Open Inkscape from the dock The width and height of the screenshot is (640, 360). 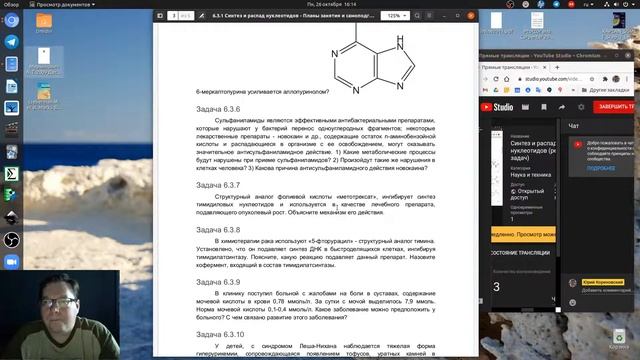(11, 218)
